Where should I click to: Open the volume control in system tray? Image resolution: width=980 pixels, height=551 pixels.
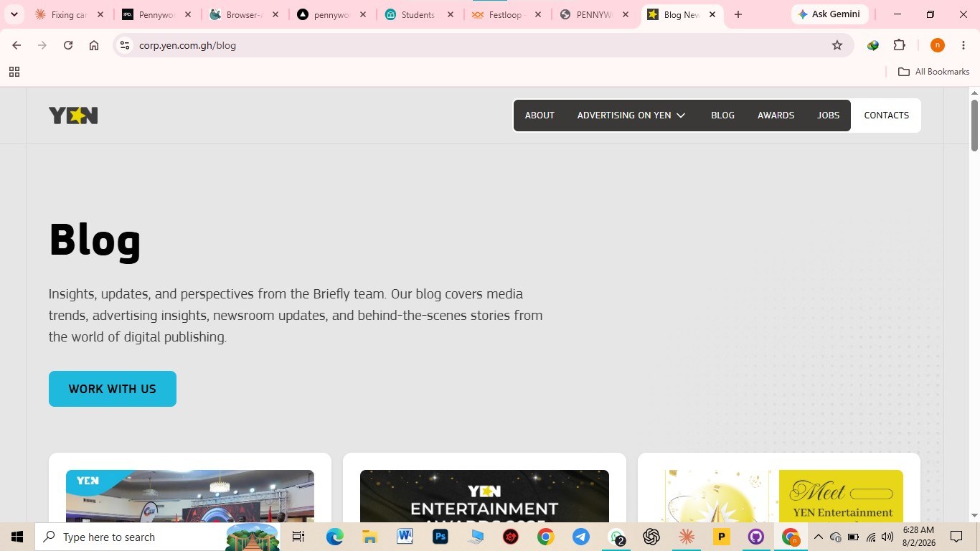(887, 537)
